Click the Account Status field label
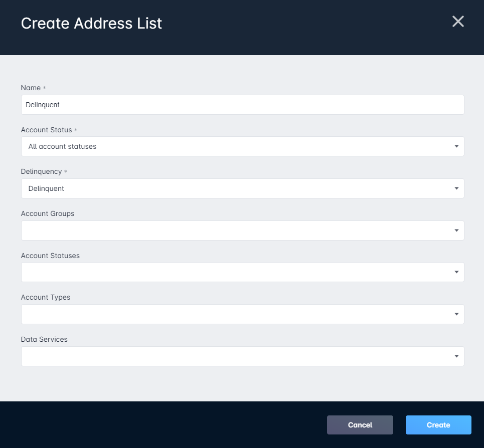Screen dimensions: 484x448 [46, 130]
